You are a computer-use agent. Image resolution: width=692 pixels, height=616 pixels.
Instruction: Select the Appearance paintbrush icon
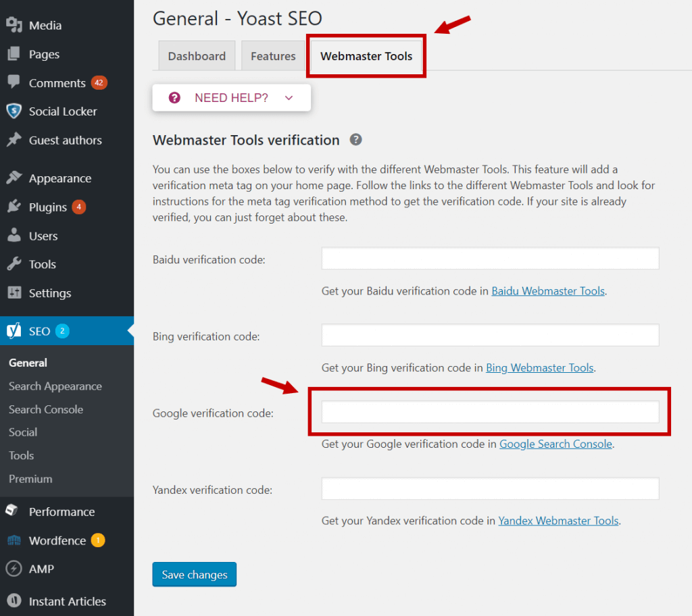[x=14, y=178]
